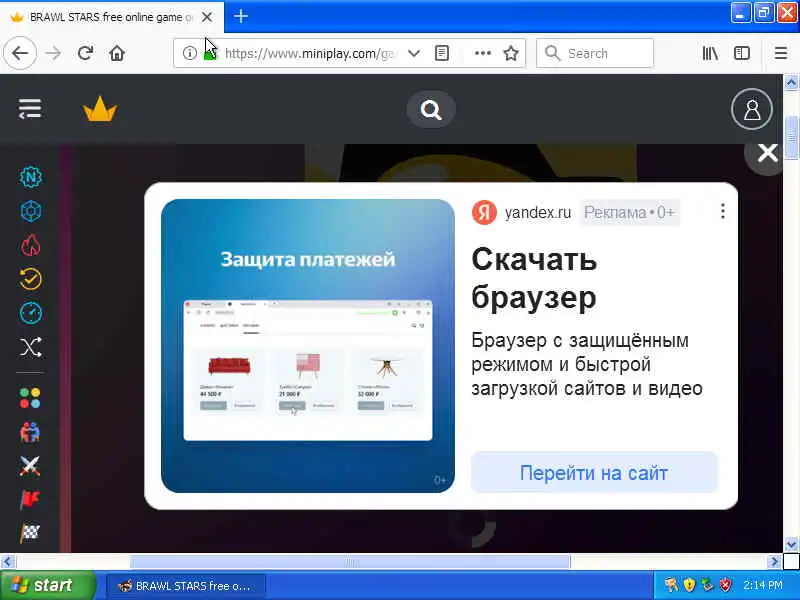
Task: Click the horizontal scrollbar left arrow
Action: (8, 562)
